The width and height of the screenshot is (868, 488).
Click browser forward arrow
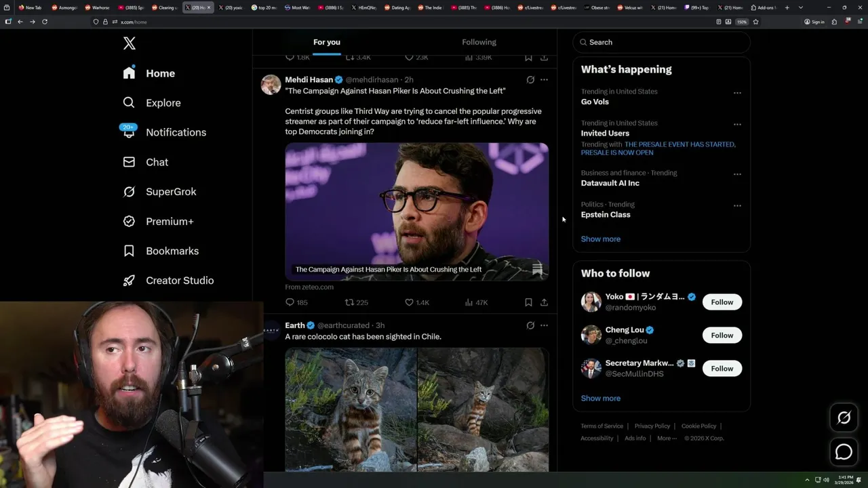(32, 22)
